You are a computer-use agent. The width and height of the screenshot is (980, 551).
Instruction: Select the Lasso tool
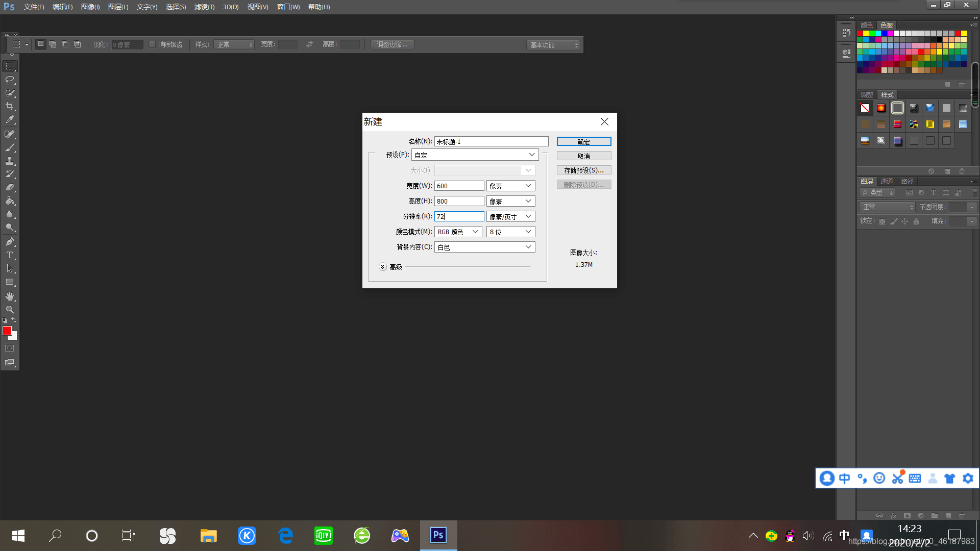pos(10,80)
